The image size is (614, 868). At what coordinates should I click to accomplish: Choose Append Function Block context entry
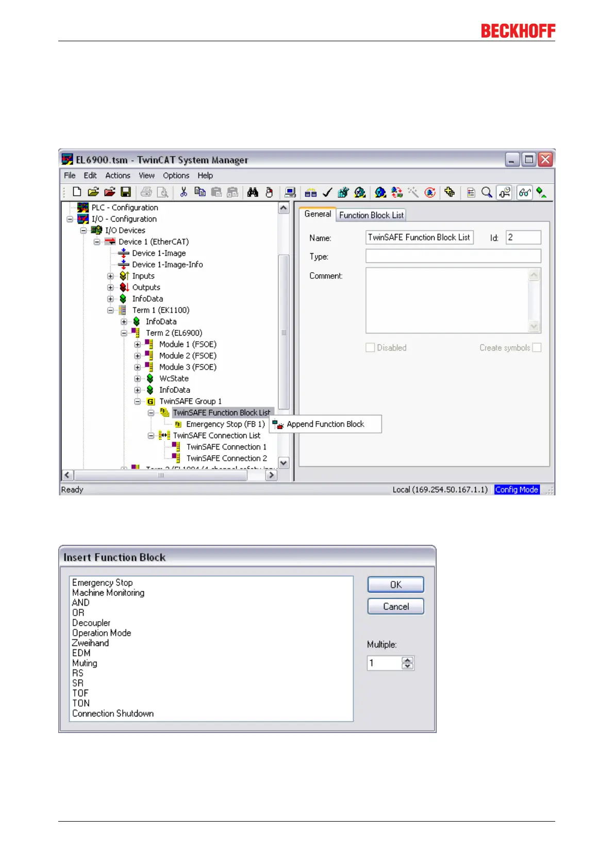325,424
